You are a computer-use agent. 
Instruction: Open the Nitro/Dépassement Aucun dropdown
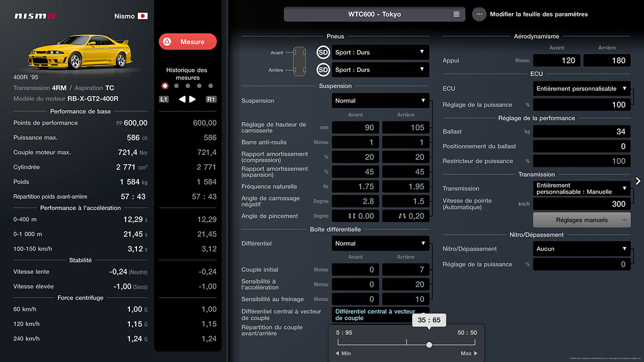(582, 249)
